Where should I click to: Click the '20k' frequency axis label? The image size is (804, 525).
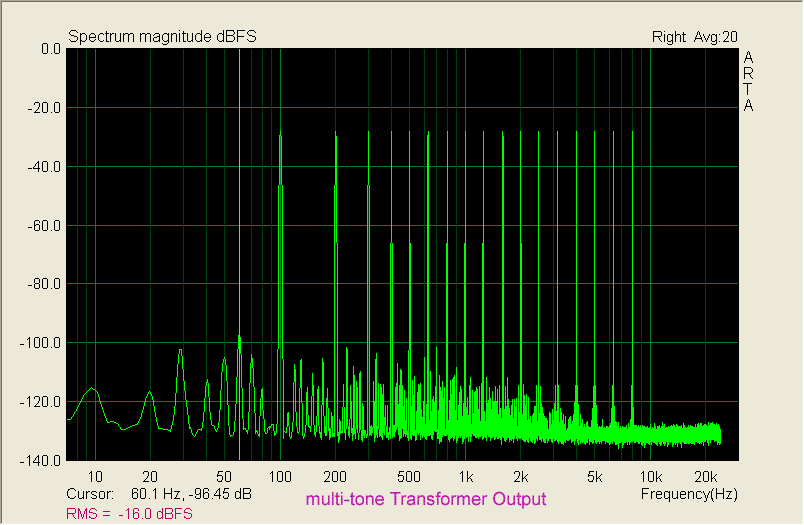[x=706, y=477]
